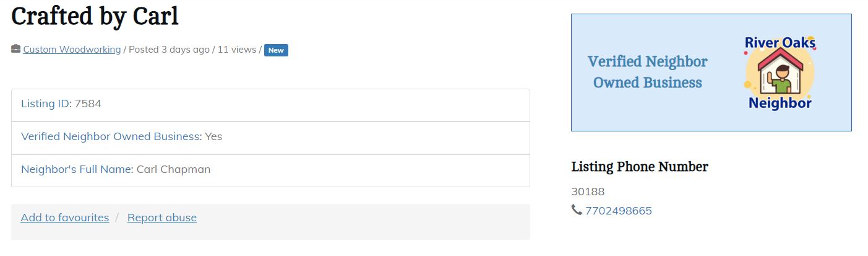Select the name Carl Chapman
The width and height of the screenshot is (868, 256).
(x=173, y=169)
